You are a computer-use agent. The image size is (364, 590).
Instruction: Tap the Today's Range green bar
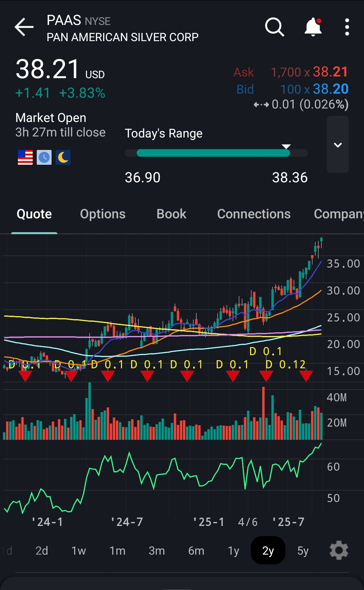pos(213,153)
